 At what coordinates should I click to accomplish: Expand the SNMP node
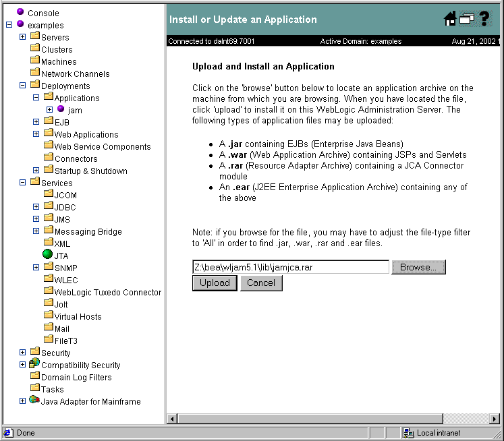coord(36,267)
